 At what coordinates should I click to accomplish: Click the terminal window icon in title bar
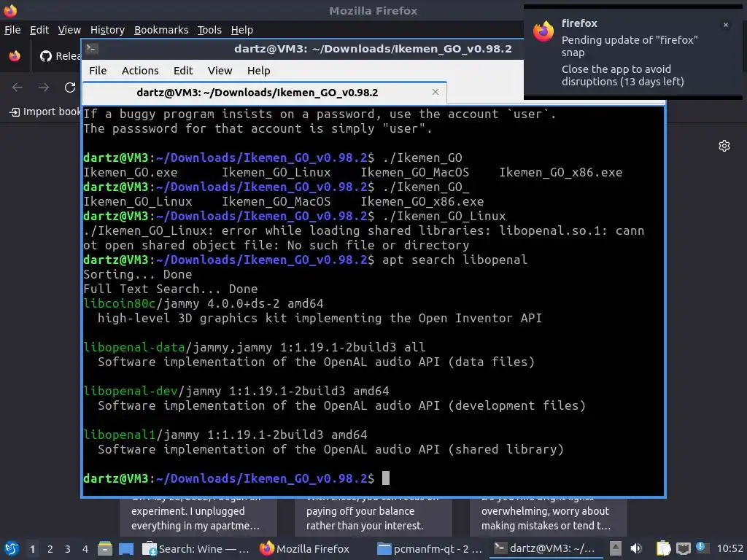point(92,49)
